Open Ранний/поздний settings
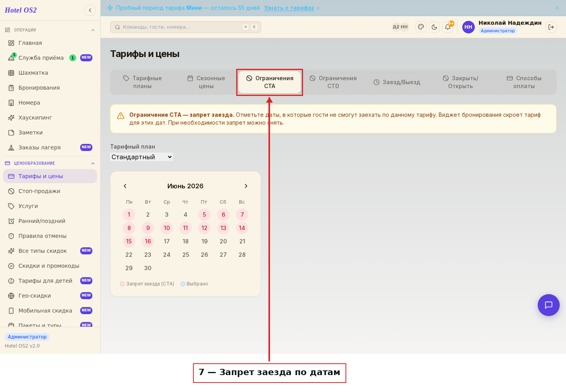Image resolution: width=566 pixels, height=392 pixels. click(50, 221)
